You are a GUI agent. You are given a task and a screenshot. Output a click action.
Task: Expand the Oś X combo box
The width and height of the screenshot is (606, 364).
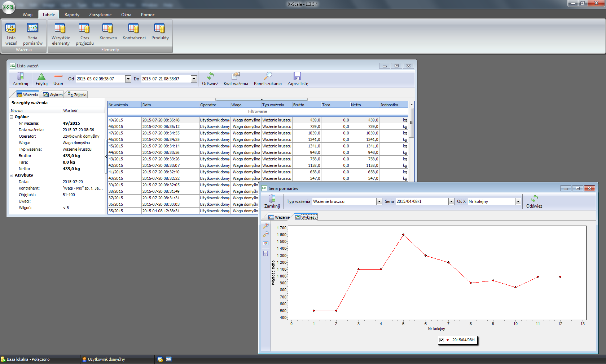pos(518,201)
